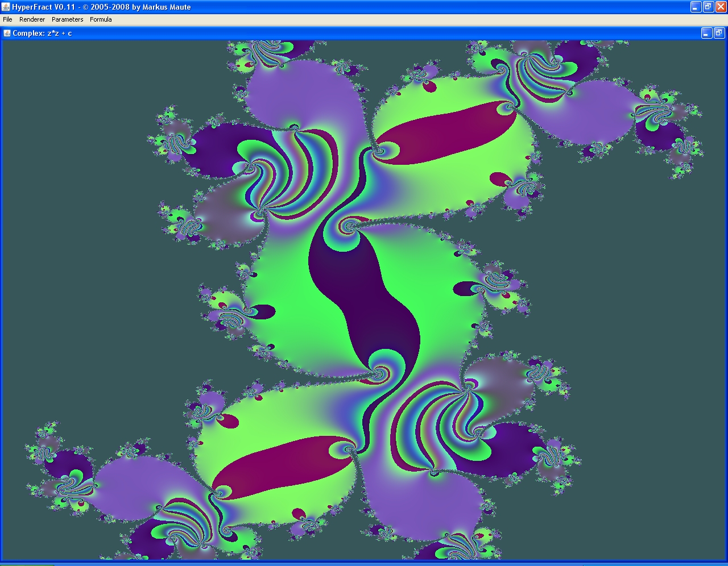Click the spiral atop the central purple shape
Image resolution: width=728 pixels, height=566 pixels.
tap(347, 227)
